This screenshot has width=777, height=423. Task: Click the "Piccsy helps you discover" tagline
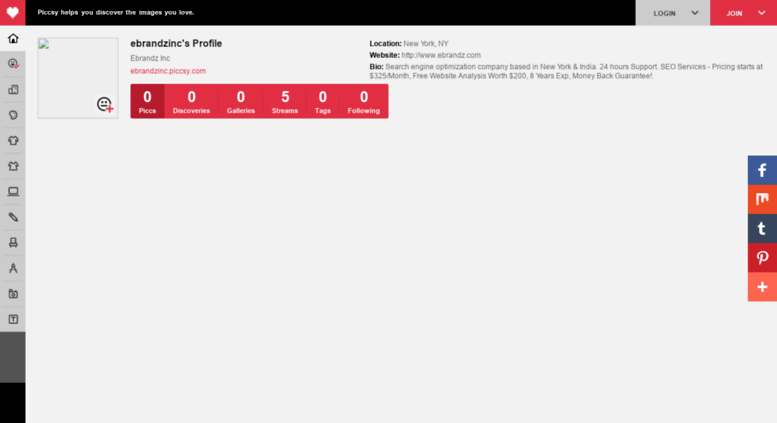116,12
